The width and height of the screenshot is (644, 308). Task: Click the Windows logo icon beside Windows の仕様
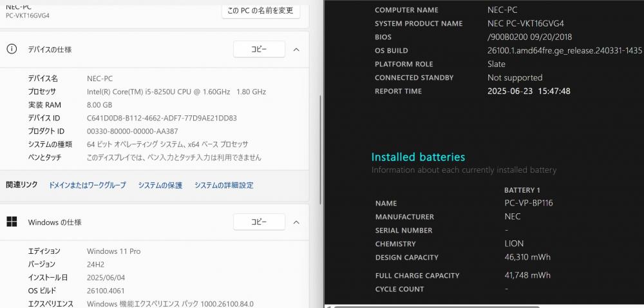pos(12,222)
